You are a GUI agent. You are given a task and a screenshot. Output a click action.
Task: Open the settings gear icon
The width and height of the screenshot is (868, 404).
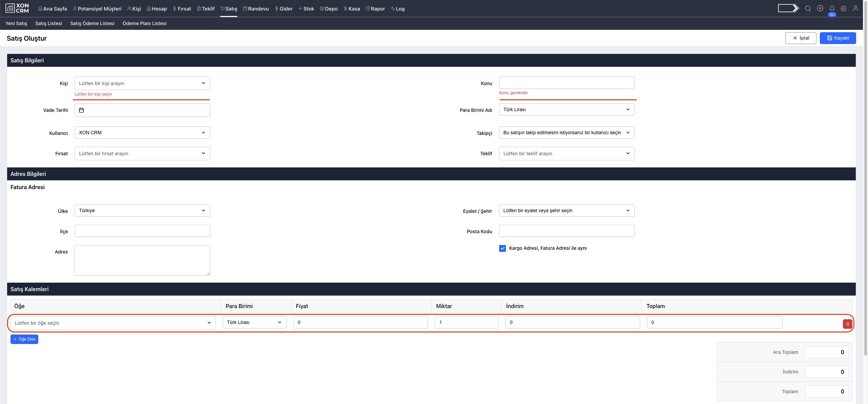pyautogui.click(x=844, y=8)
